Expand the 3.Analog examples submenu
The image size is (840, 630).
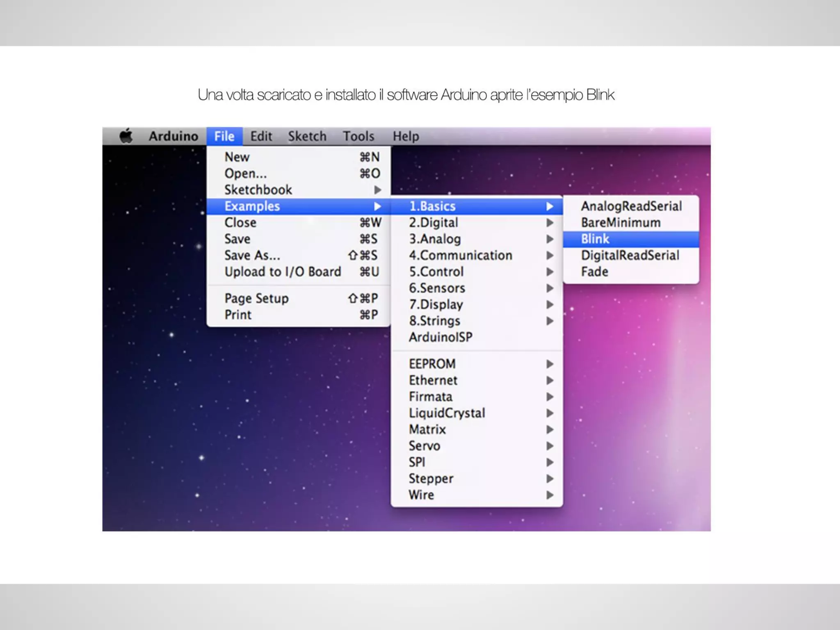pyautogui.click(x=477, y=239)
